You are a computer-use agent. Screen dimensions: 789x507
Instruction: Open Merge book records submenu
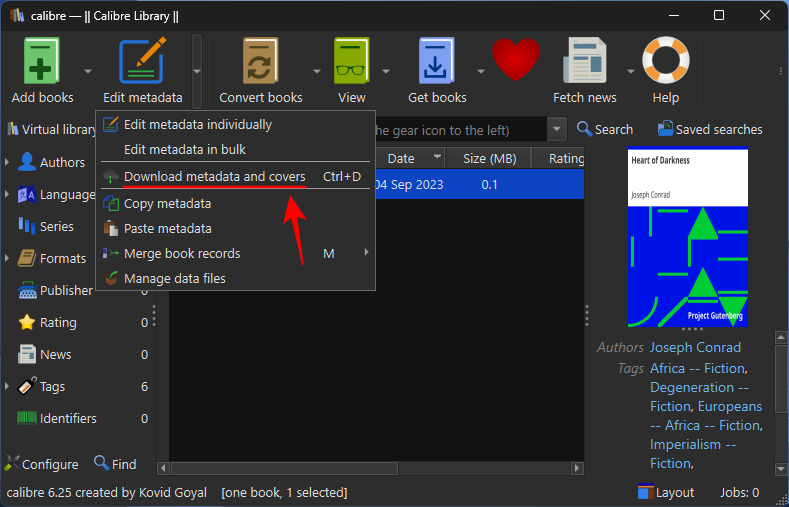pyautogui.click(x=235, y=253)
